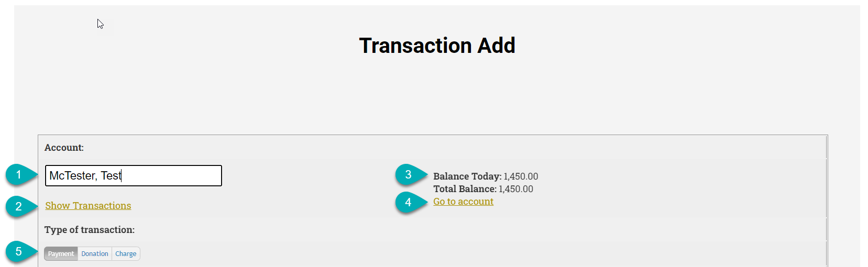Image resolution: width=868 pixels, height=267 pixels.
Task: Click the Balance Today amount 1,450.00
Action: (x=521, y=176)
